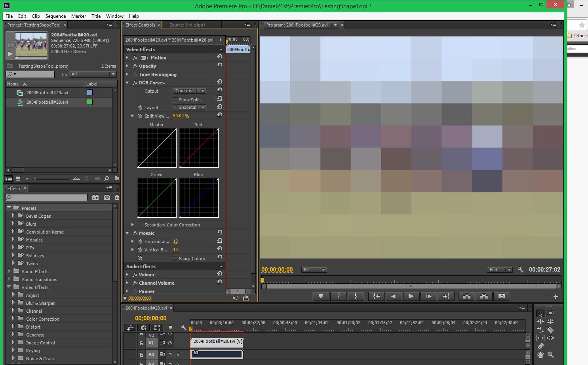
Task: Reset the Mosaic effect
Action: tap(219, 232)
